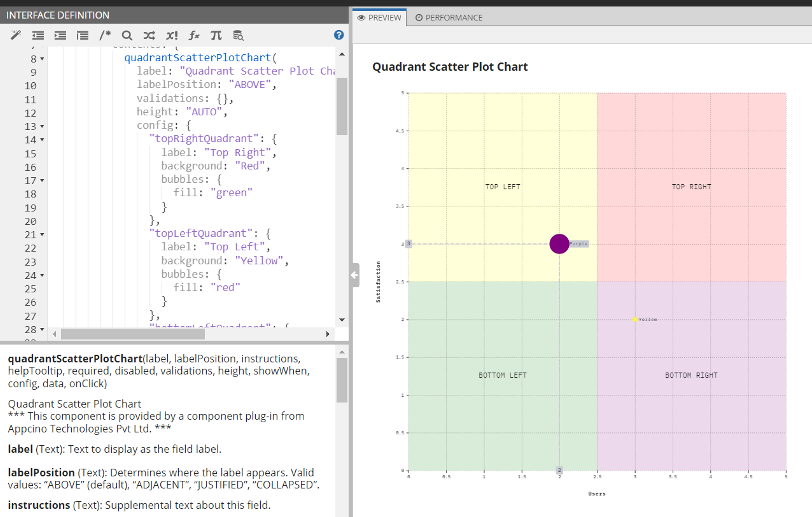Click the database search icon

click(238, 35)
